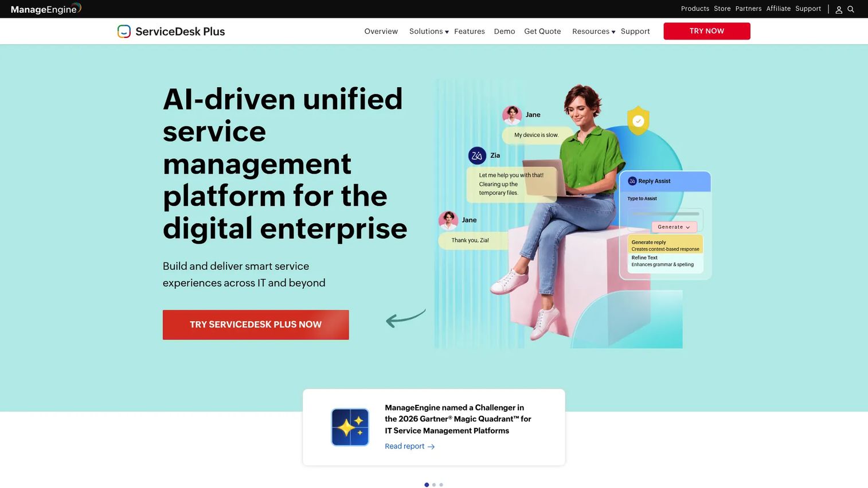Open the Demo page

505,32
